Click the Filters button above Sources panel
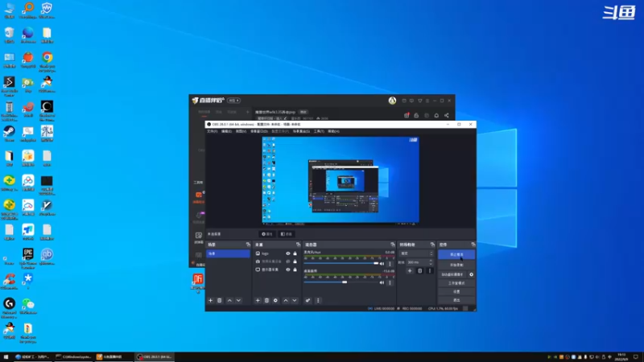 pos(287,234)
